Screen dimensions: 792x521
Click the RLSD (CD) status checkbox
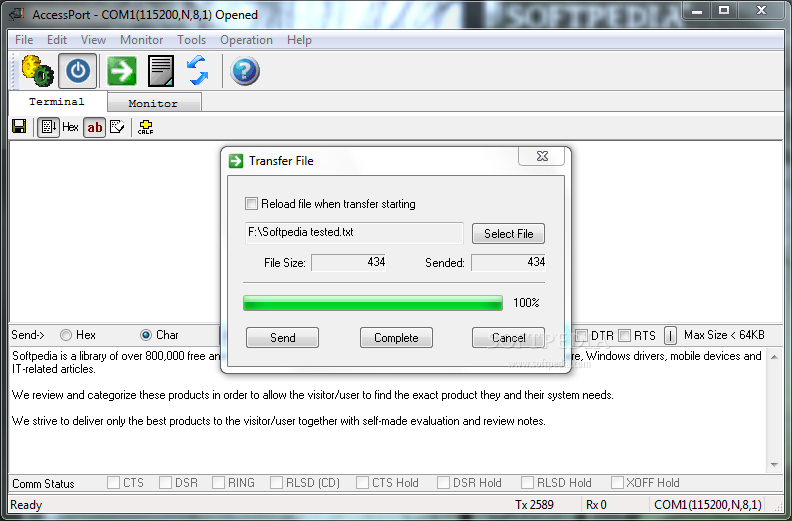276,483
